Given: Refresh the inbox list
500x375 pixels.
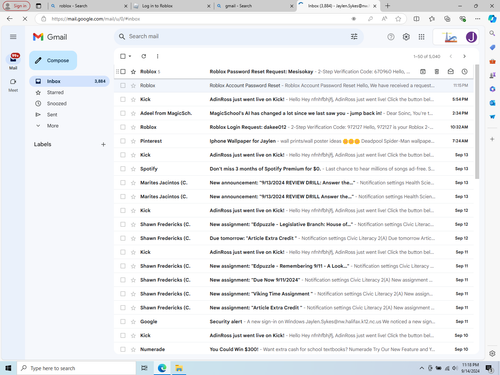Looking at the screenshot, I should click(x=144, y=56).
